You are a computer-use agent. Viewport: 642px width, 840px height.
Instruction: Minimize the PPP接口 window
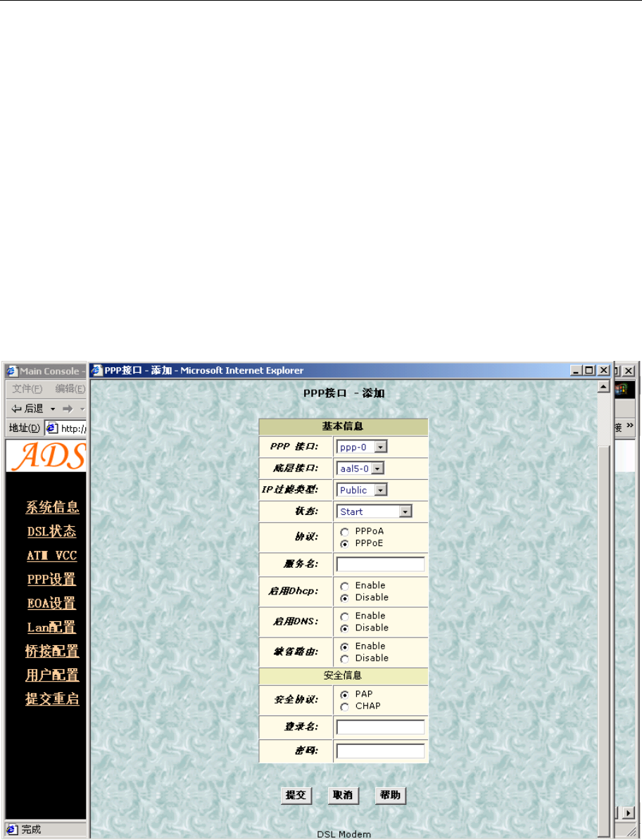[x=576, y=370]
